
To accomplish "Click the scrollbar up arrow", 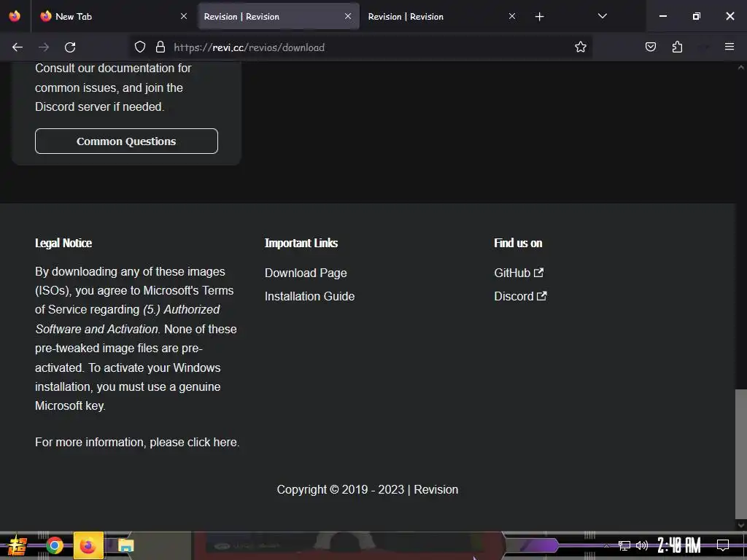I will (741, 68).
